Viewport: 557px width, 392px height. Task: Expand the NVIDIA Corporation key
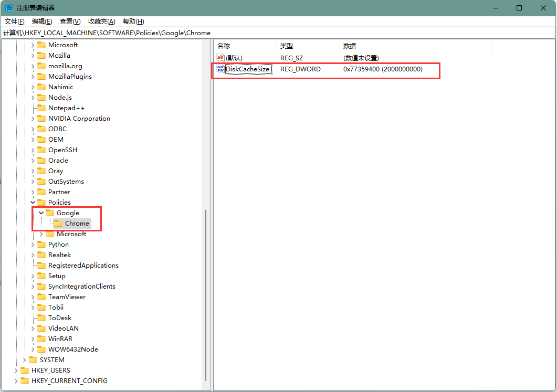coord(33,119)
